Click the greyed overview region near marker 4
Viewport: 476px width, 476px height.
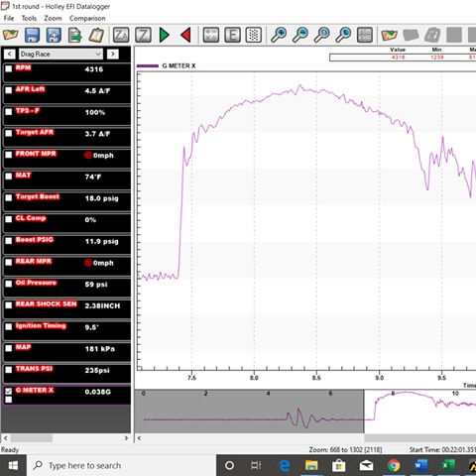(x=249, y=412)
